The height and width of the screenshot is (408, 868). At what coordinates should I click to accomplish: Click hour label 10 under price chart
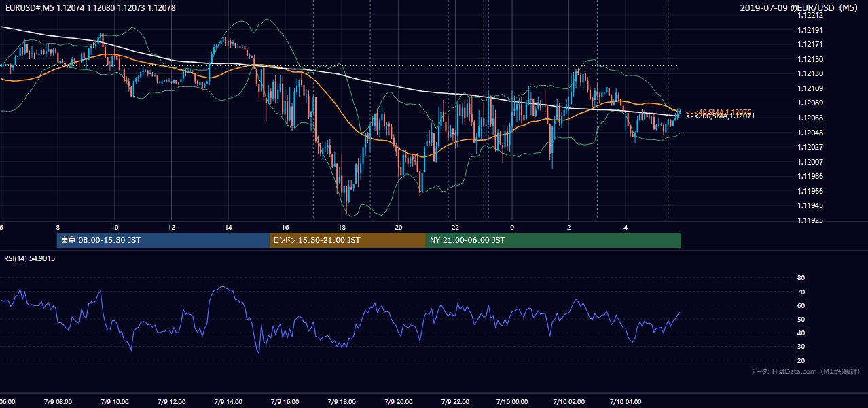(x=115, y=227)
